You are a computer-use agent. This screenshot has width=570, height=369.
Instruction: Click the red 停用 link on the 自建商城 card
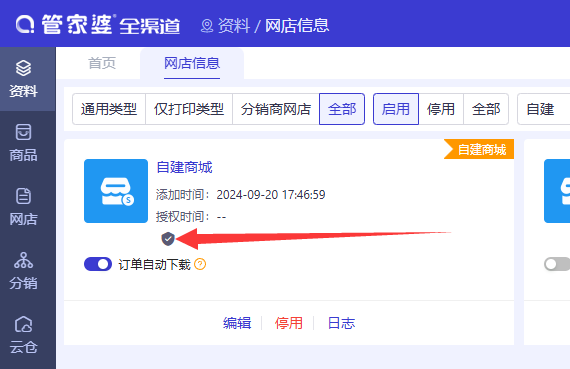pos(289,323)
